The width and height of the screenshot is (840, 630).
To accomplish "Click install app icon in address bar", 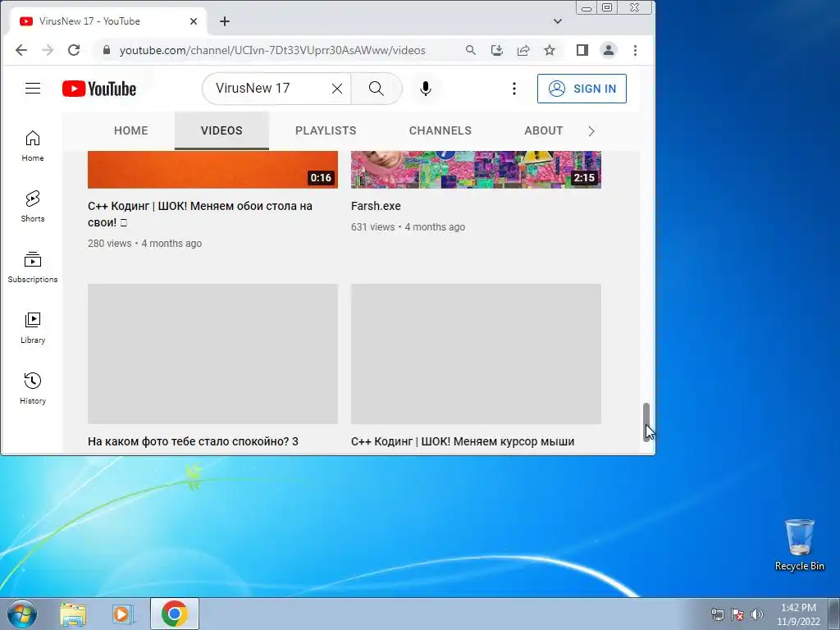I will click(497, 50).
